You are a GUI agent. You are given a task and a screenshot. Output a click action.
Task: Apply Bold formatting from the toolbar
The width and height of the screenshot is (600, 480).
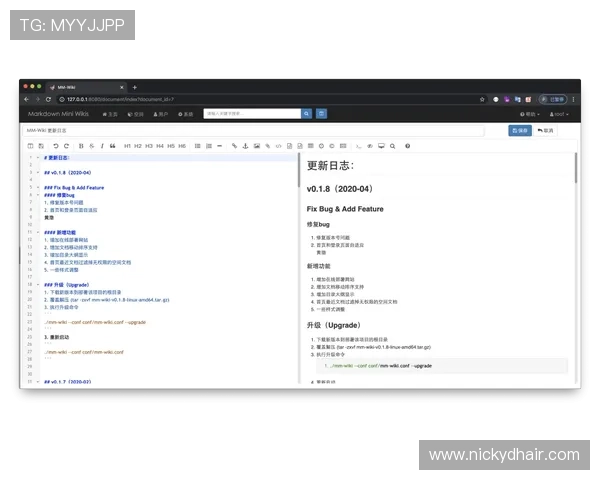[81, 146]
